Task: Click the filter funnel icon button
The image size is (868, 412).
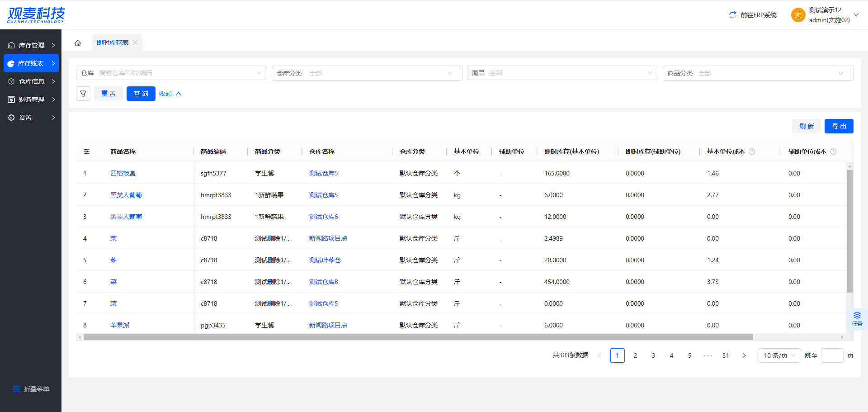Action: tap(83, 94)
